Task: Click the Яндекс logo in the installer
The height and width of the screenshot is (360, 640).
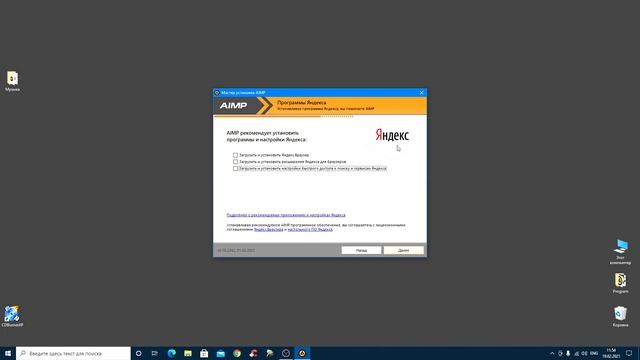Action: [392, 135]
